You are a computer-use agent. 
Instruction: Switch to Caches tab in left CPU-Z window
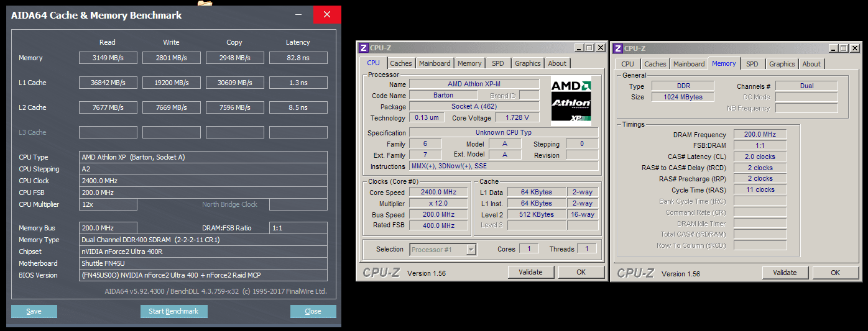click(401, 63)
